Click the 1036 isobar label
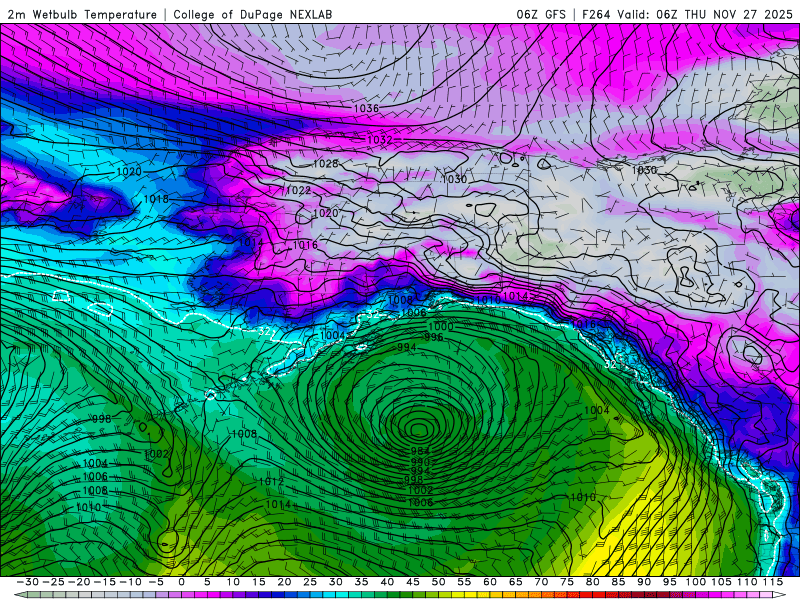800x600 pixels. [366, 108]
